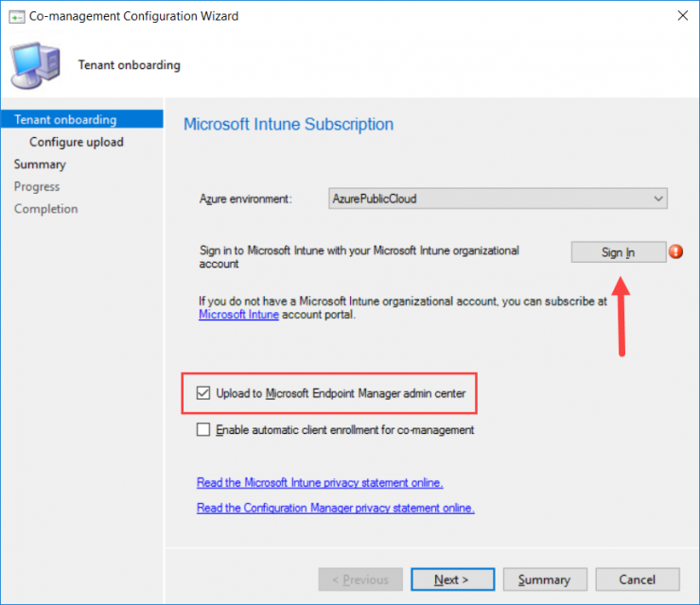Enable automatic client enrollment for co-management
This screenshot has height=605, width=700.
coord(203,430)
